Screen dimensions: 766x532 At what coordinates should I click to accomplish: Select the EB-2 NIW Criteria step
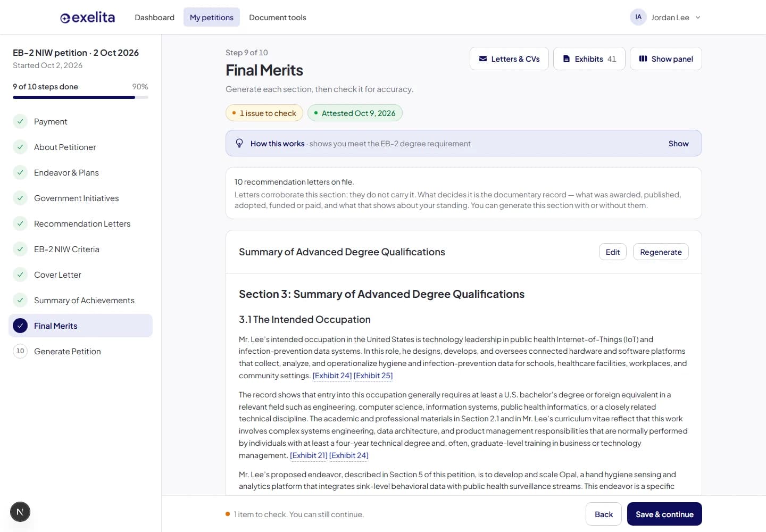coord(80,249)
